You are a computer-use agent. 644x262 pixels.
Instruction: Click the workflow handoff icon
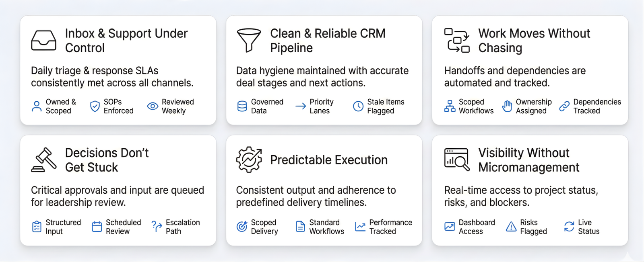click(x=457, y=40)
